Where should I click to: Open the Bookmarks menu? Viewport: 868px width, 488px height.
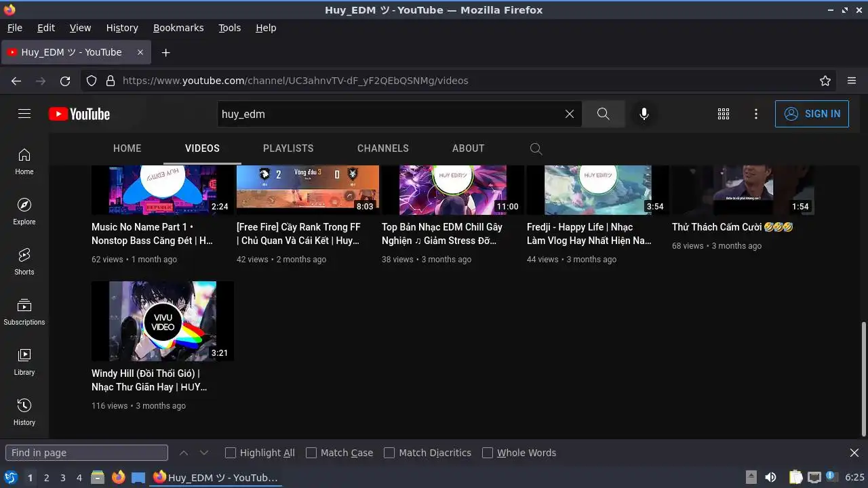tap(178, 28)
